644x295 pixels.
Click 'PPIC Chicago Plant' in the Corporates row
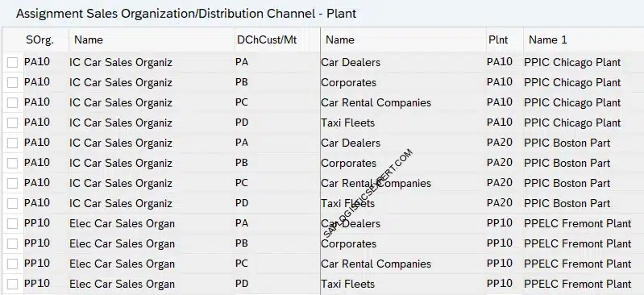coord(572,82)
